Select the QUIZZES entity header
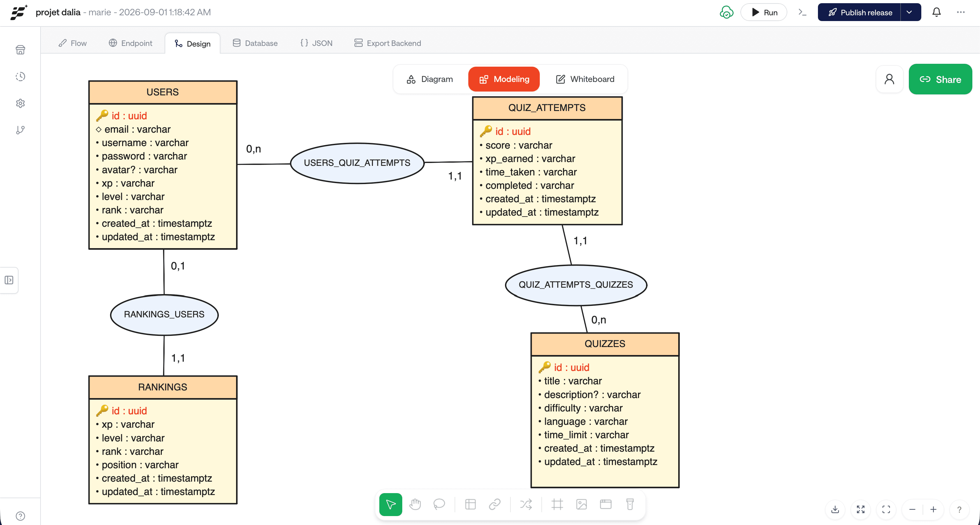Screen dimensions: 980x525 [605, 344]
